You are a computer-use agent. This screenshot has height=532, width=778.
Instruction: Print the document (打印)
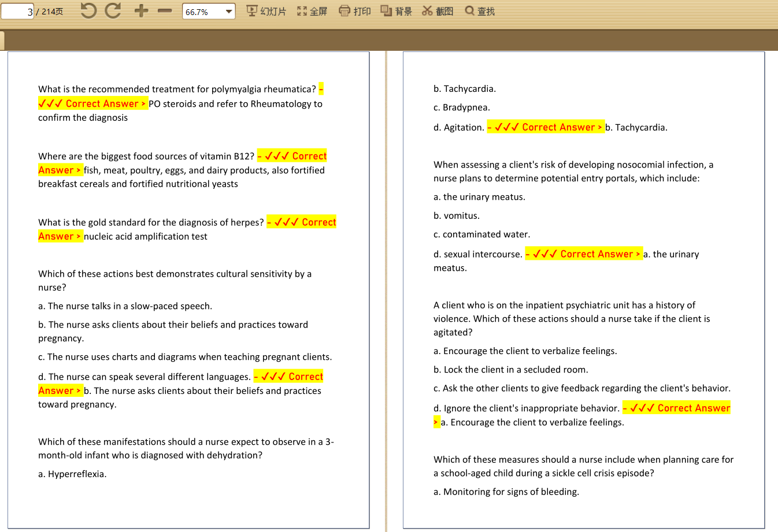(x=355, y=11)
